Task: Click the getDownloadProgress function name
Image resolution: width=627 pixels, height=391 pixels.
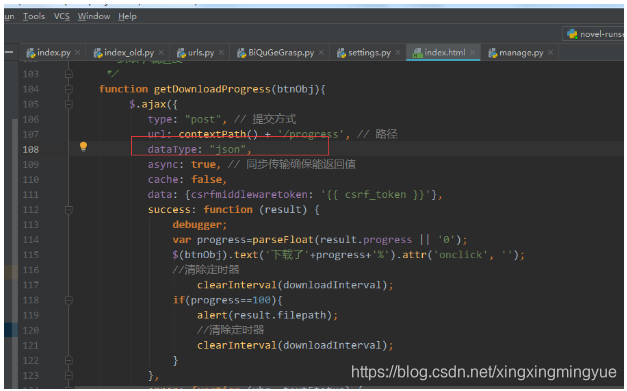Action: point(212,89)
